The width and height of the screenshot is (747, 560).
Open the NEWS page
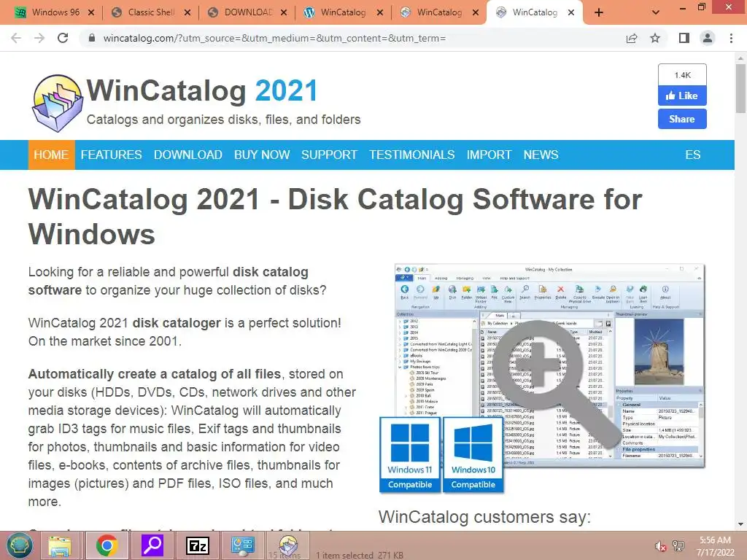coord(541,155)
